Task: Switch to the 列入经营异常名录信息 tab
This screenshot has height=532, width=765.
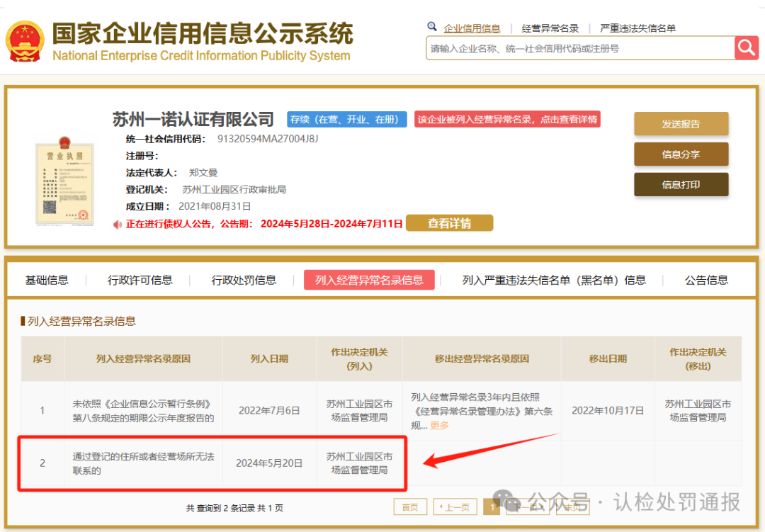Action: (x=369, y=280)
